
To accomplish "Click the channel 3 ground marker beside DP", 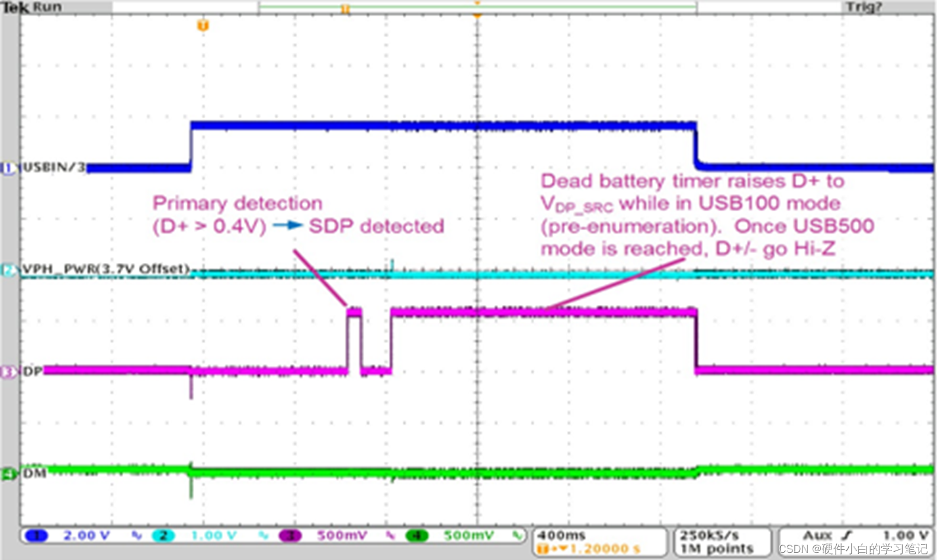I will tap(8, 372).
